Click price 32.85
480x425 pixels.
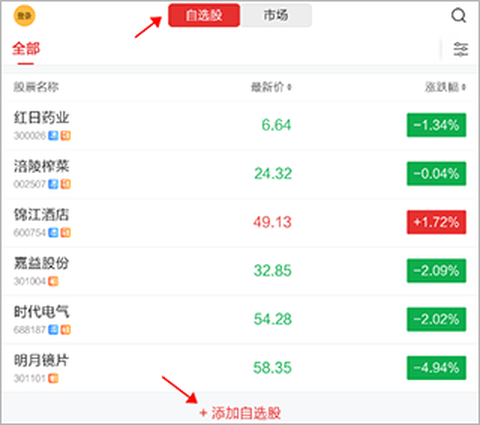tap(273, 271)
